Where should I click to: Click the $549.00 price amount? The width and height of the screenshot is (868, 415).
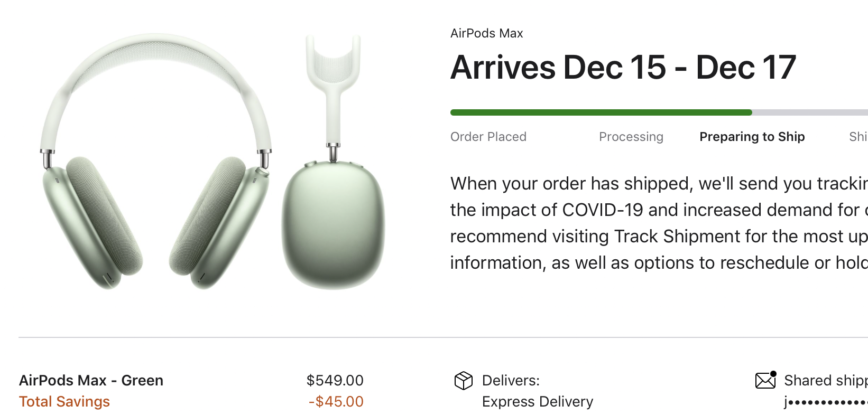[335, 380]
